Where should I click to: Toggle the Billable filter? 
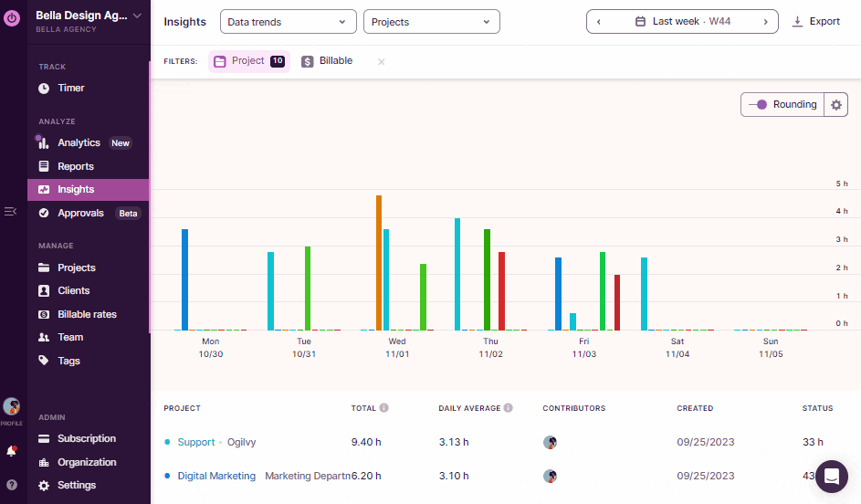click(x=327, y=61)
